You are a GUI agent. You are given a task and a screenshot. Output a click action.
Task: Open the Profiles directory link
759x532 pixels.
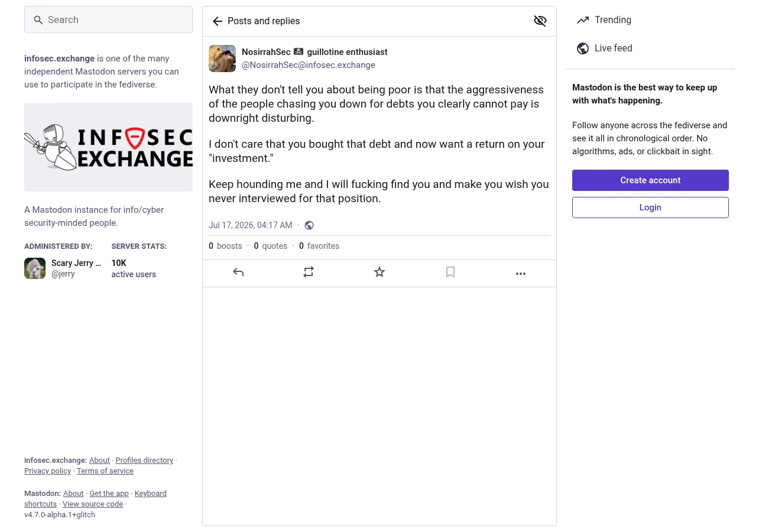coord(144,460)
